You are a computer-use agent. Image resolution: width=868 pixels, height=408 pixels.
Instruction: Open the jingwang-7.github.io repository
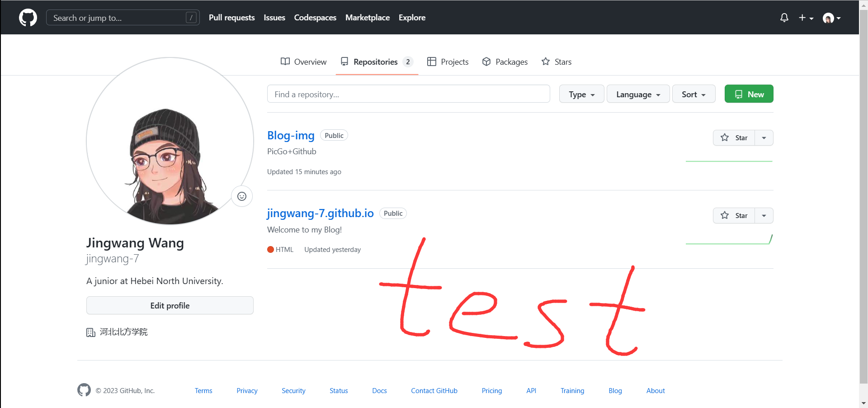point(321,213)
